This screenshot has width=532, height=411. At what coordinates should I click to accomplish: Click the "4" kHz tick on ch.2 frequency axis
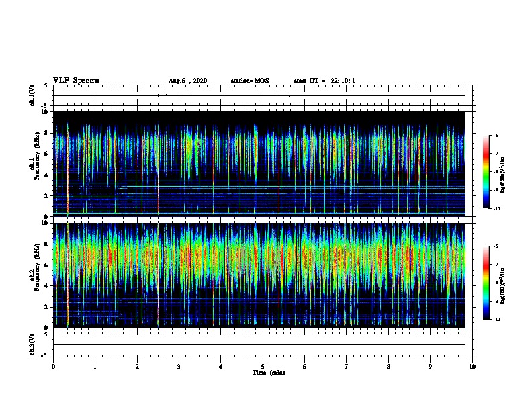[47, 286]
